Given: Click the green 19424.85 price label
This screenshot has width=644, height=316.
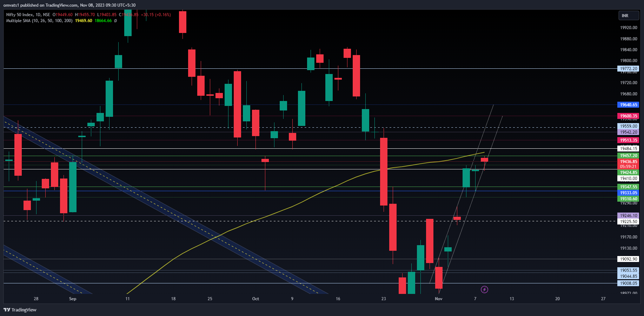Looking at the screenshot, I should (628, 173).
